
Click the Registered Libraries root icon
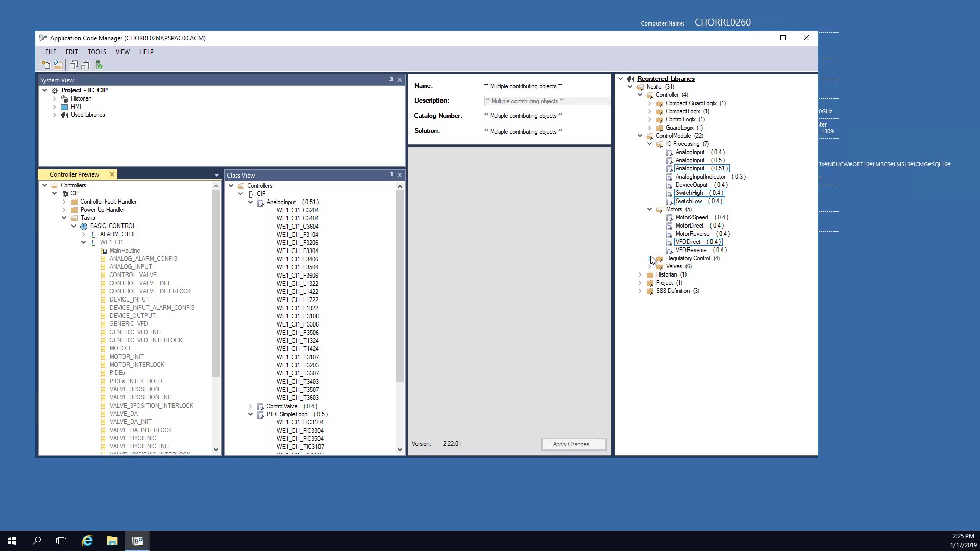[630, 79]
